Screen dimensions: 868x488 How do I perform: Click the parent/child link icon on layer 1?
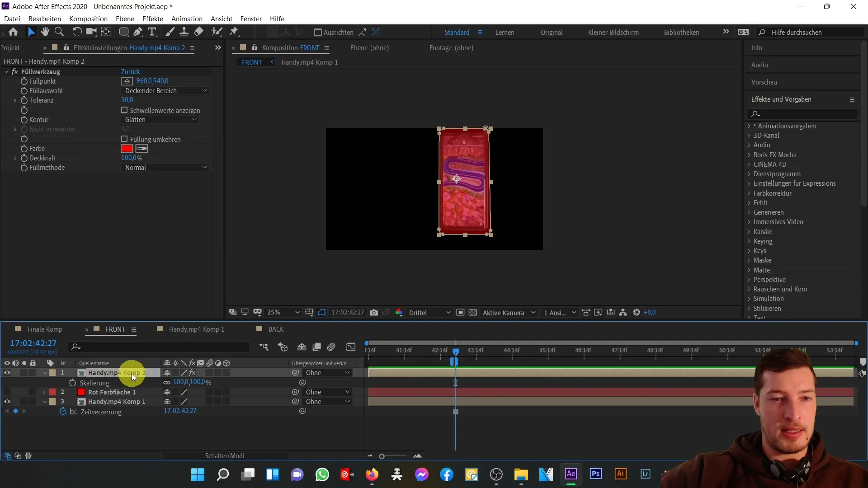coord(295,372)
